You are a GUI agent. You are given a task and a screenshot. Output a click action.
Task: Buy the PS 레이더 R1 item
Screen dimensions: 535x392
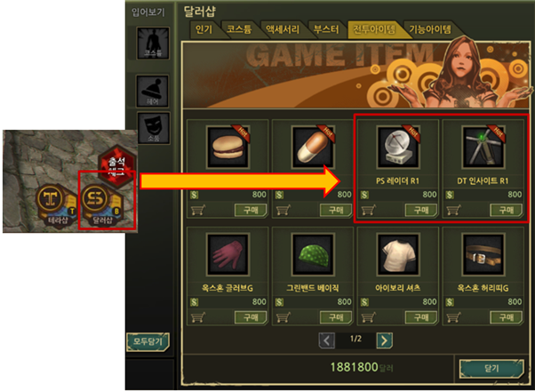421,210
